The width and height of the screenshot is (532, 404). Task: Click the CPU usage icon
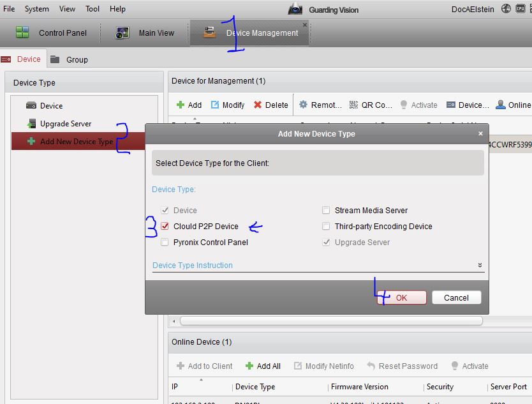521,9
